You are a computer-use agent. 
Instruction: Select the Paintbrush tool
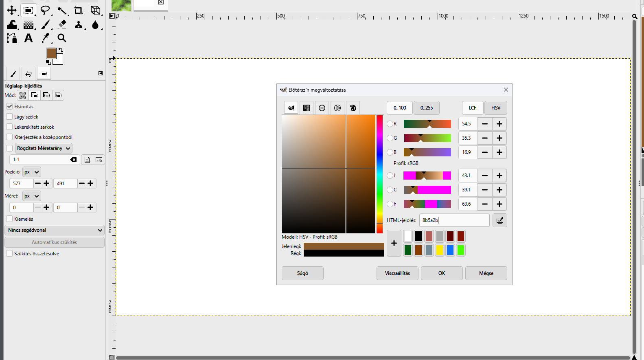[45, 24]
